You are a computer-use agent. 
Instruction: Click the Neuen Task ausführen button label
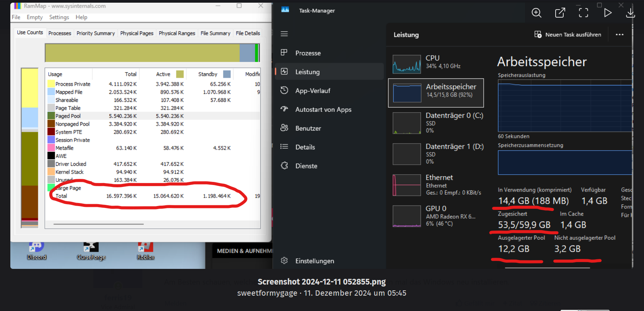tap(573, 34)
